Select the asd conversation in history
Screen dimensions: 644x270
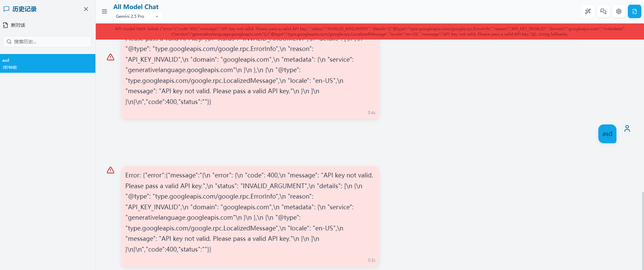48,63
